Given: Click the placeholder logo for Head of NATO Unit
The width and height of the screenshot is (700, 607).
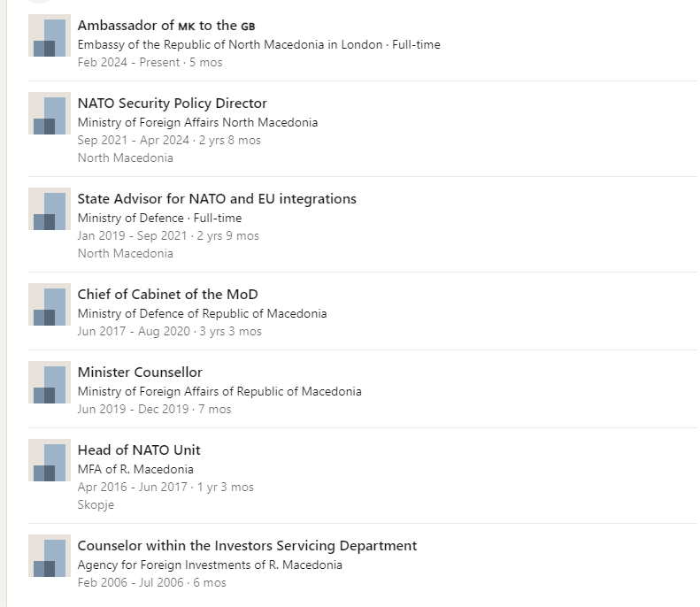Looking at the screenshot, I should pyautogui.click(x=50, y=460).
